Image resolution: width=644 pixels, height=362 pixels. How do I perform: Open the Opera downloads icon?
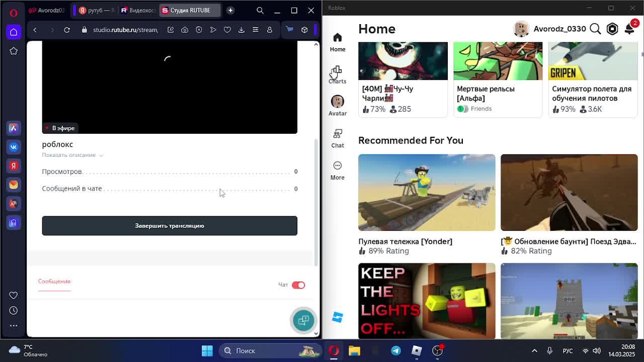click(241, 30)
